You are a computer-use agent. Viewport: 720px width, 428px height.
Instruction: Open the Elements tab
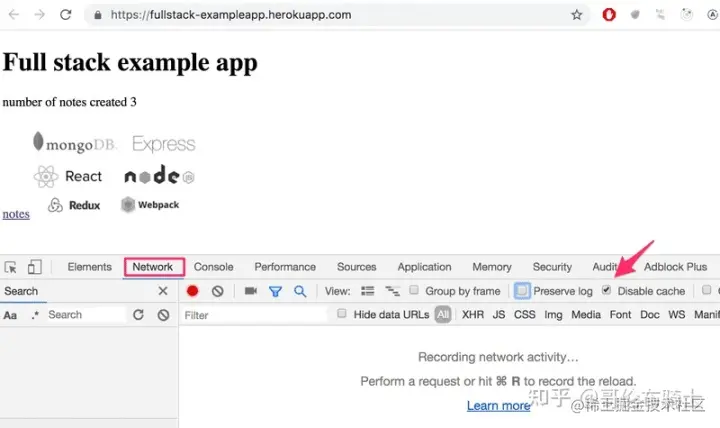pos(90,267)
